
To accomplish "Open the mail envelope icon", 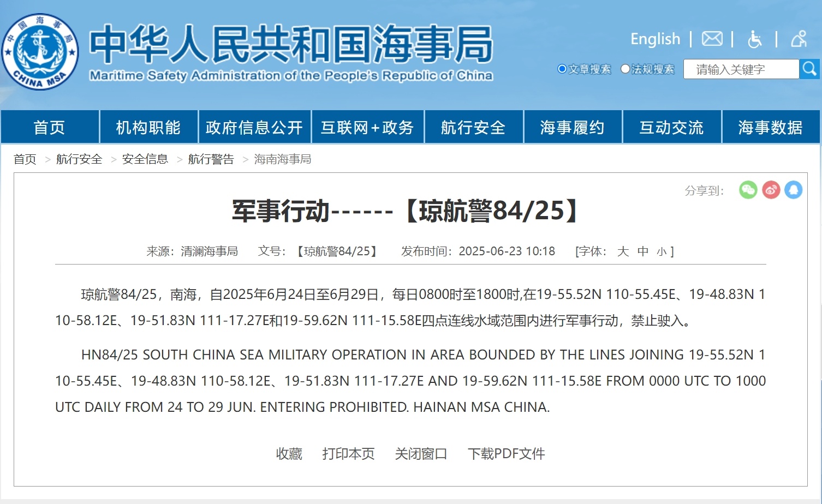I will (x=712, y=39).
